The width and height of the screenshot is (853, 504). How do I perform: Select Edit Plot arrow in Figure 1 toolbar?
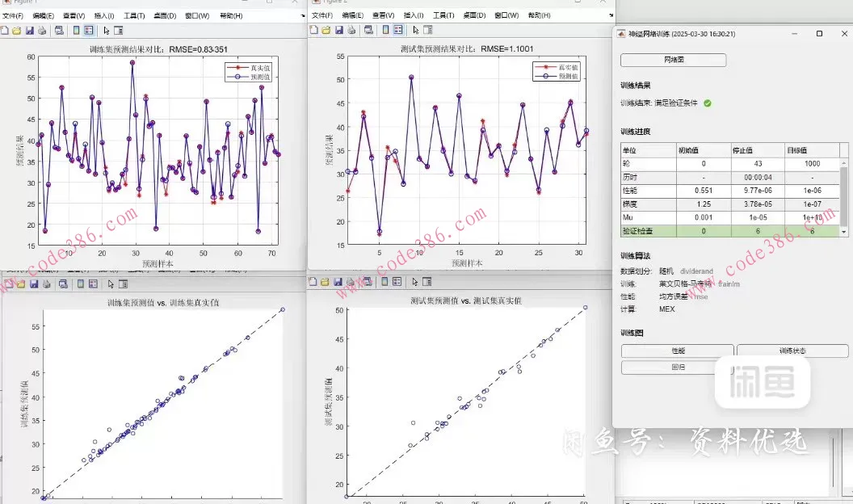(106, 31)
